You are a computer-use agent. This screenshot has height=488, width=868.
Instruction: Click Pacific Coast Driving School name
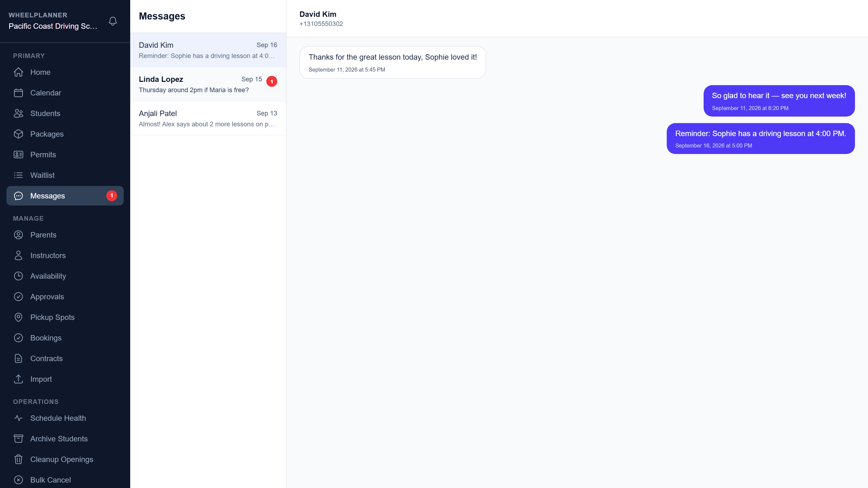[x=53, y=26]
